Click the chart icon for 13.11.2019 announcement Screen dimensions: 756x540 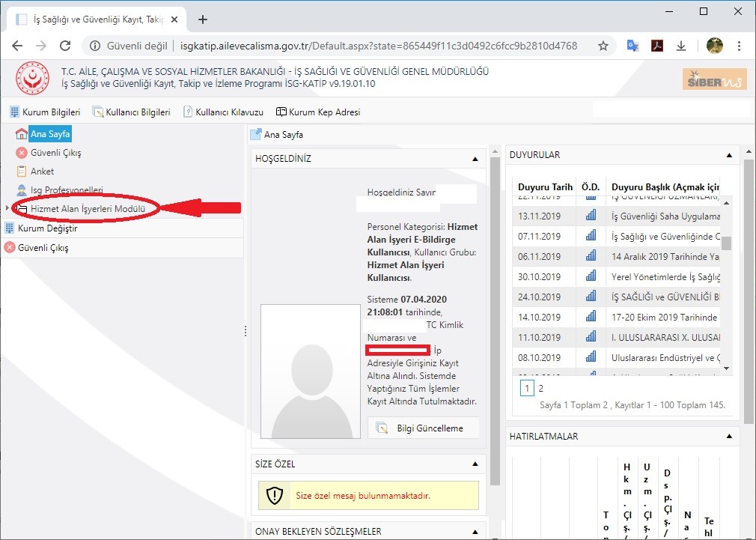pyautogui.click(x=591, y=215)
